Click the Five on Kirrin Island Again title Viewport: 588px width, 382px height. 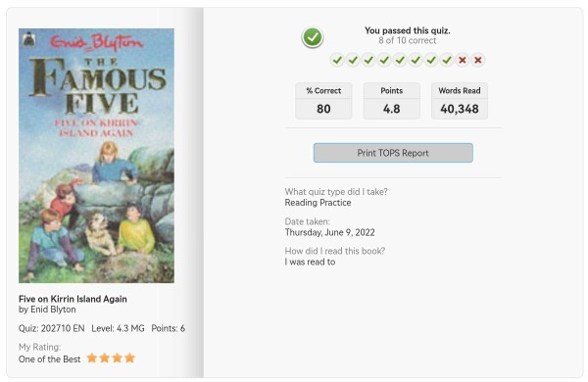point(73,299)
